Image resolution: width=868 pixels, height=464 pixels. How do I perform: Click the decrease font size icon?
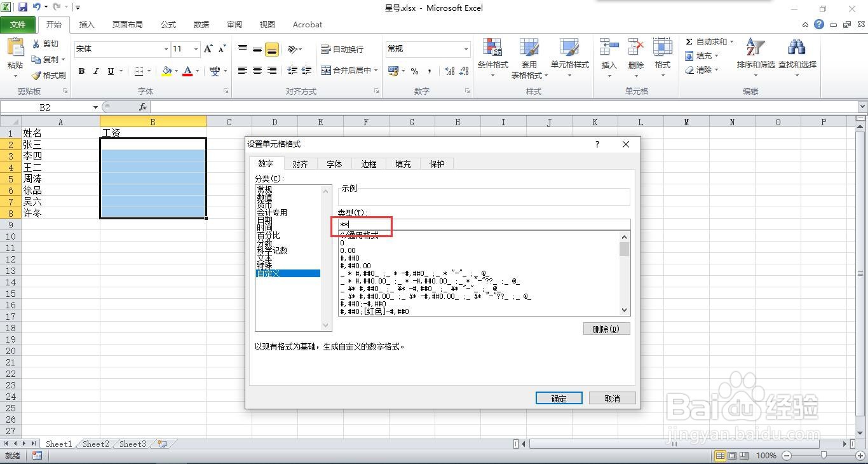[x=222, y=49]
